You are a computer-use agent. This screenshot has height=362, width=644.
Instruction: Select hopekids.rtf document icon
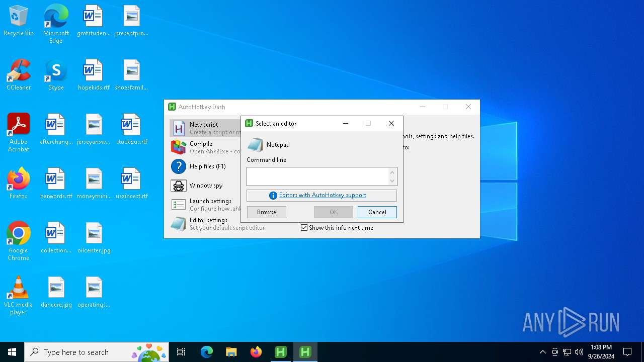[x=94, y=75]
